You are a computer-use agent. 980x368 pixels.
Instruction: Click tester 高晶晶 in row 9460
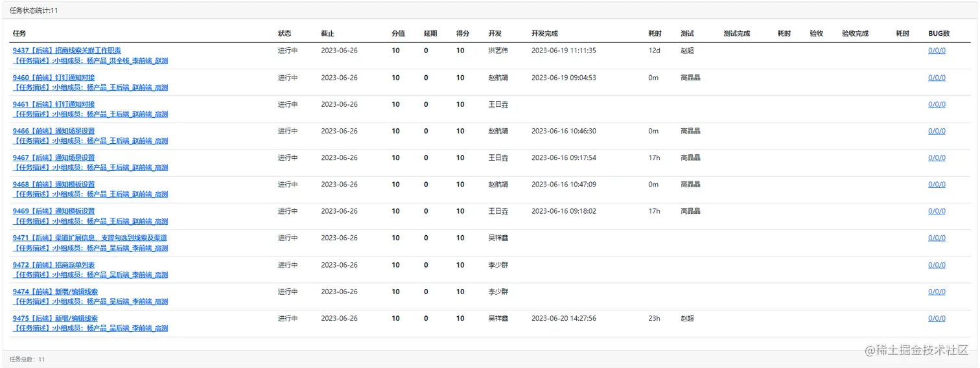pos(690,78)
